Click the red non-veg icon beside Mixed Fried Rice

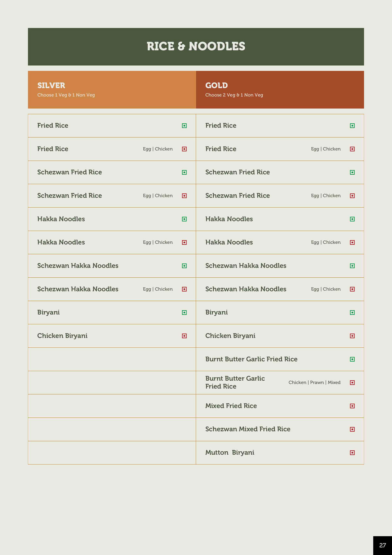pyautogui.click(x=352, y=406)
